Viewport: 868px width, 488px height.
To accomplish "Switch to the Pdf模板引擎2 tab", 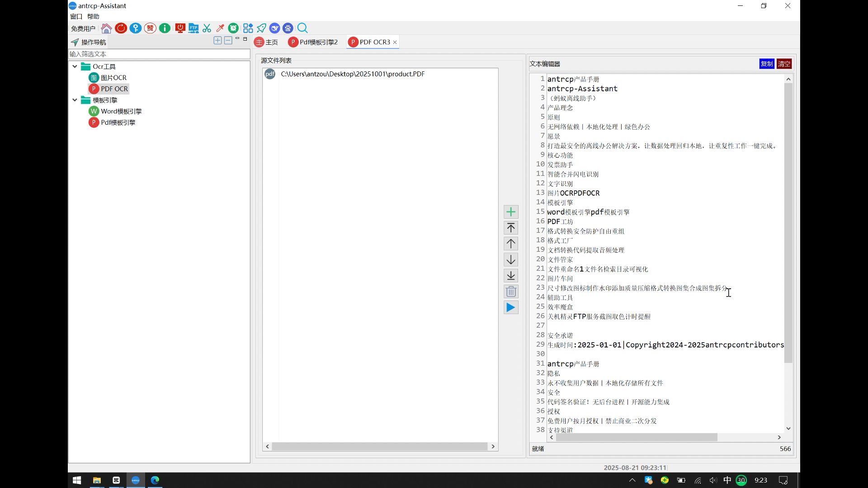I will [313, 42].
